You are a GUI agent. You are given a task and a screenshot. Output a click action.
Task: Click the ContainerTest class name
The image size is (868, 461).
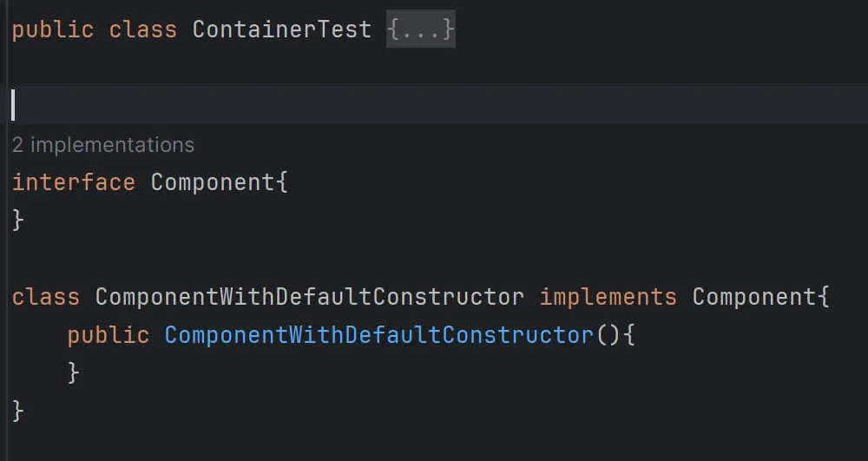point(281,30)
